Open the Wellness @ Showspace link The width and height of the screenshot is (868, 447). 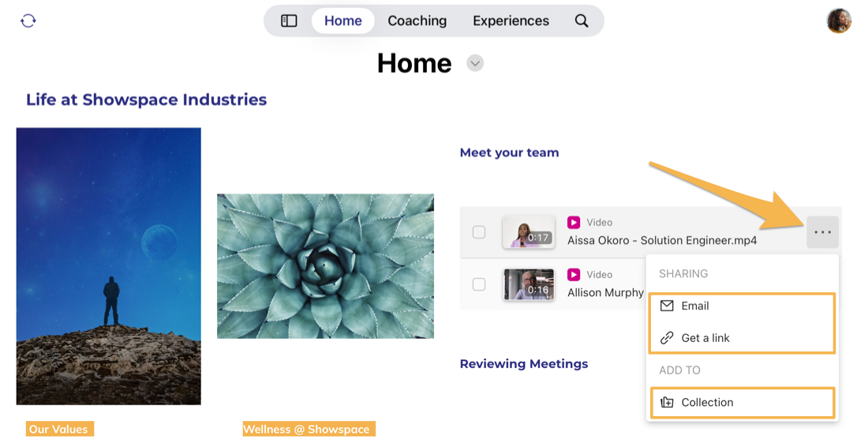point(306,429)
